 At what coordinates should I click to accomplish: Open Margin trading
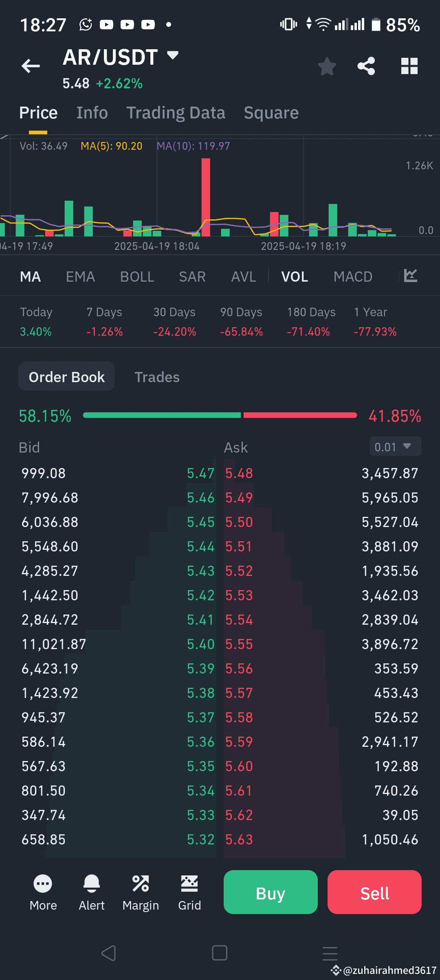click(140, 892)
